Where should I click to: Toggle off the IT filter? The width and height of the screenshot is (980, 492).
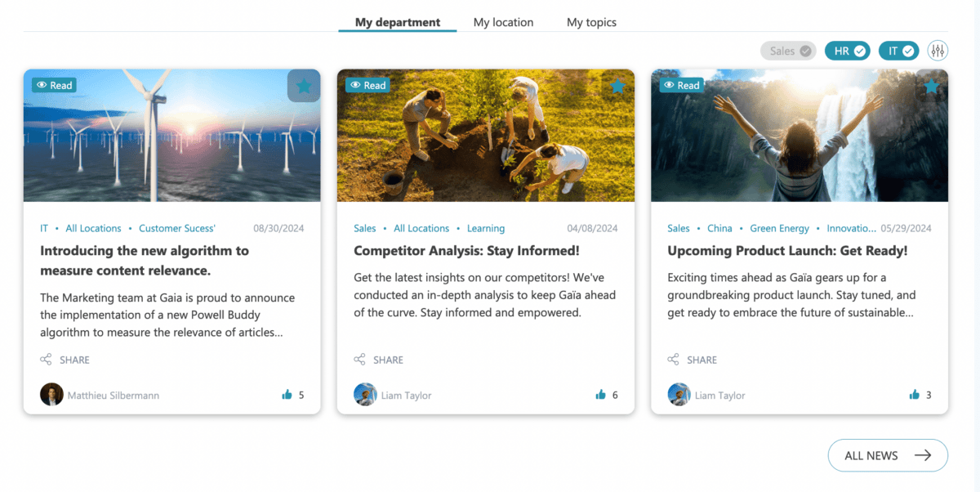(898, 50)
